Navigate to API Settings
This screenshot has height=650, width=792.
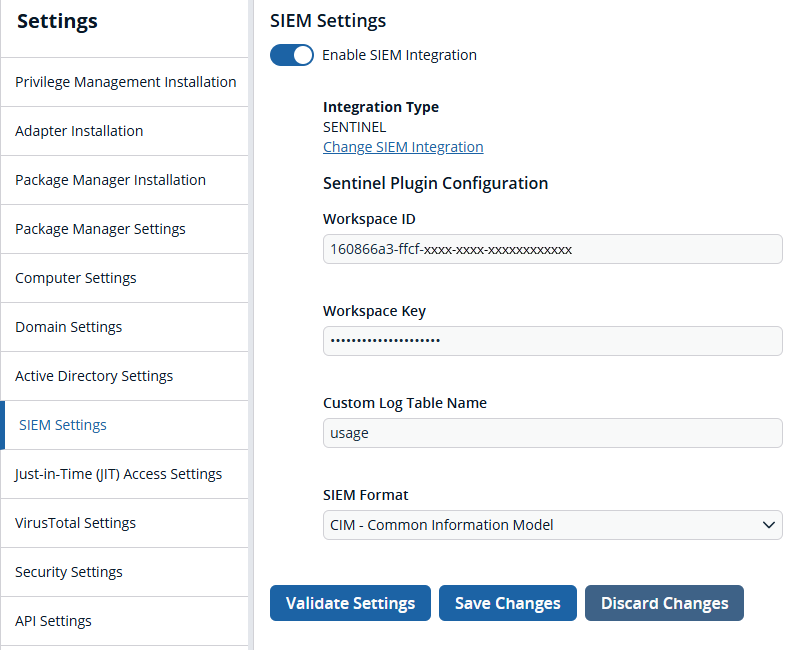click(125, 621)
